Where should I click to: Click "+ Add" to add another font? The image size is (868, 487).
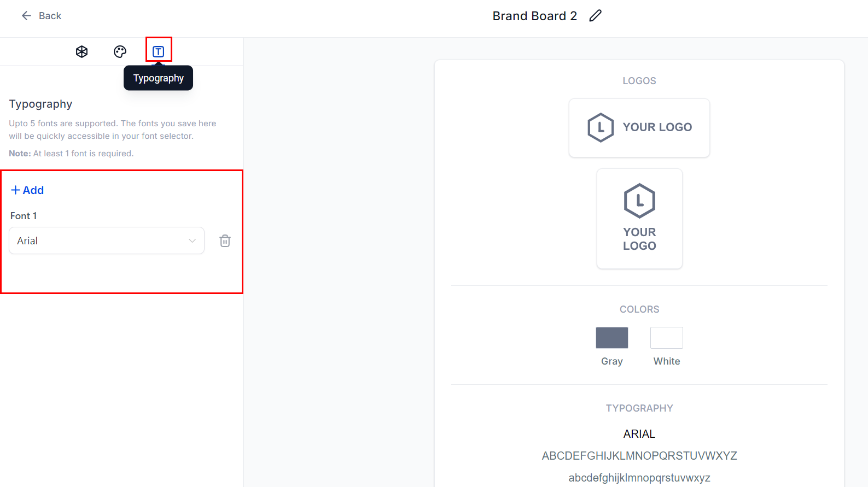[x=27, y=190]
